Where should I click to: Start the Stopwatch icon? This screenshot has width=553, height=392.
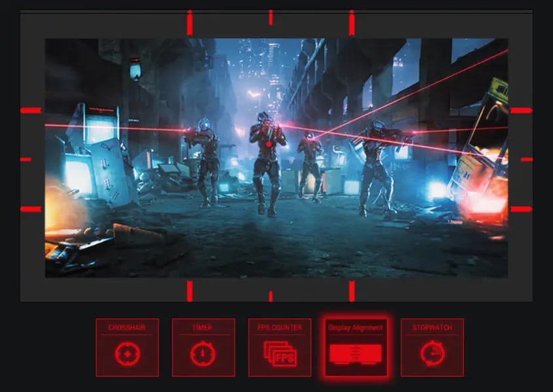point(432,354)
